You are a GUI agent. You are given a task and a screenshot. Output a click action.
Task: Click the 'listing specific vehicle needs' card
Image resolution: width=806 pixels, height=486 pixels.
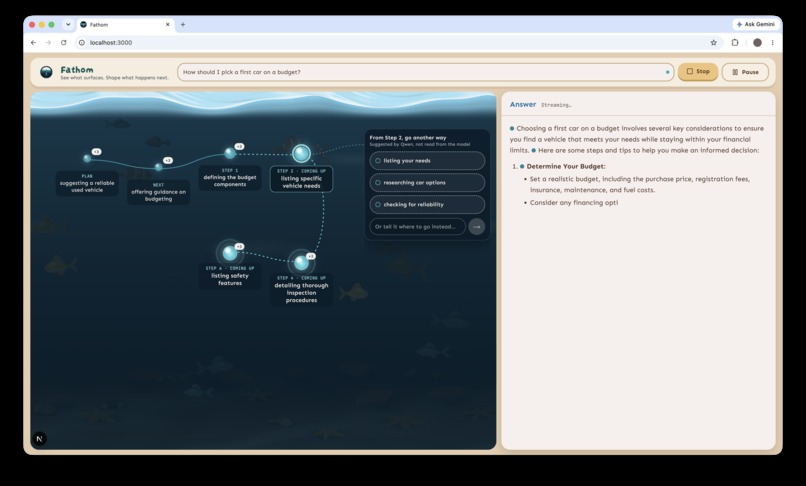click(301, 179)
